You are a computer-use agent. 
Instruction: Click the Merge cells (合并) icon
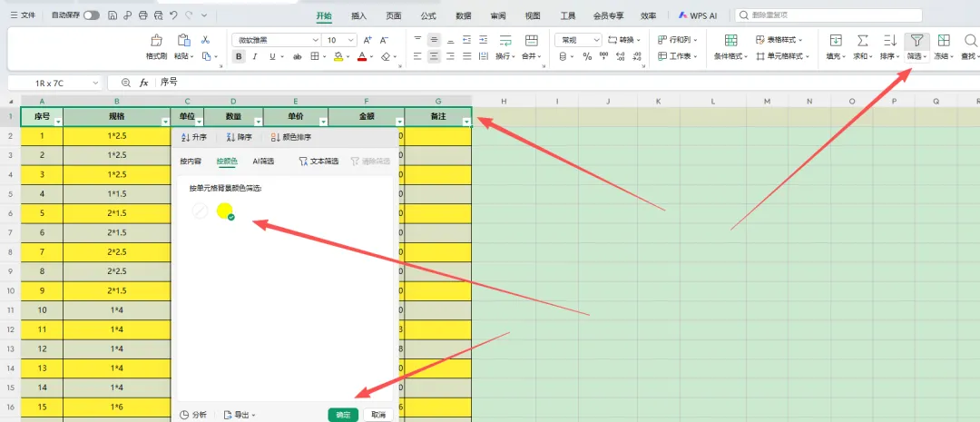[531, 41]
